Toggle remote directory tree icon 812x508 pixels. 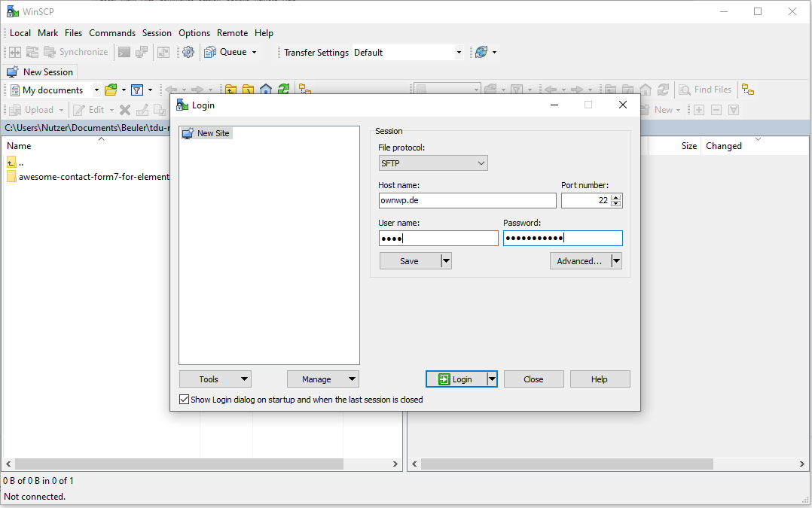(748, 90)
